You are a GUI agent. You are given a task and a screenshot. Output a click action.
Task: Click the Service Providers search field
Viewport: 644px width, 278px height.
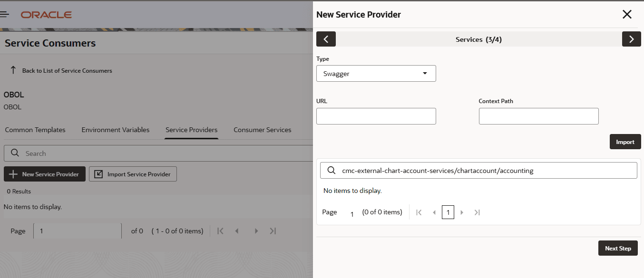point(158,153)
